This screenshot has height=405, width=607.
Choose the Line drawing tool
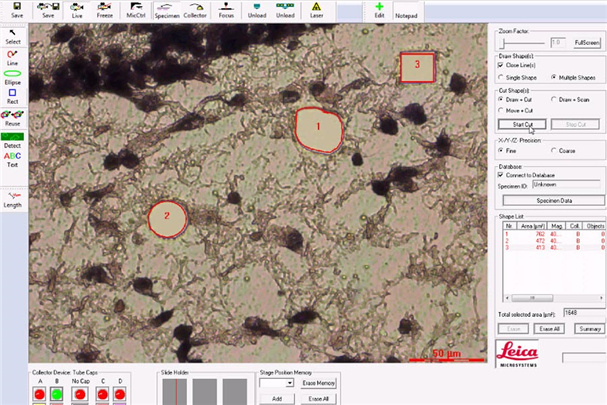[x=13, y=58]
